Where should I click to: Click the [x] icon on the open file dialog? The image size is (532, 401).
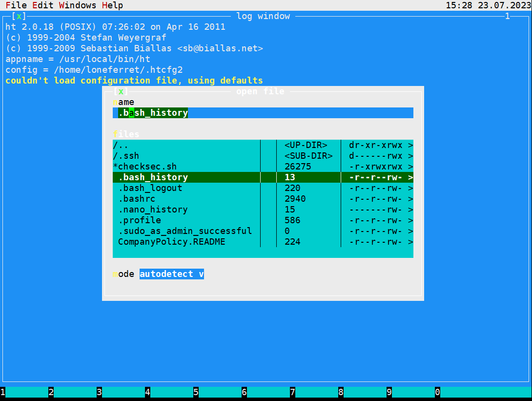(x=121, y=91)
